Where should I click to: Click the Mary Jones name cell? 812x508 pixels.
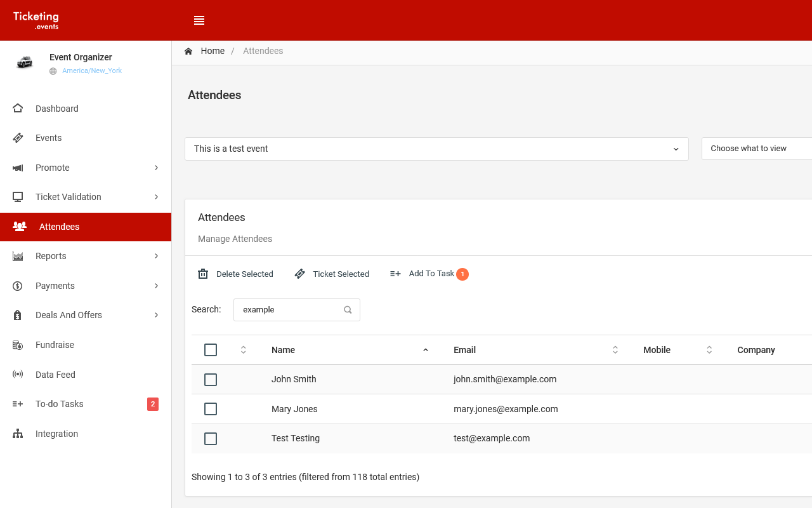tap(294, 409)
